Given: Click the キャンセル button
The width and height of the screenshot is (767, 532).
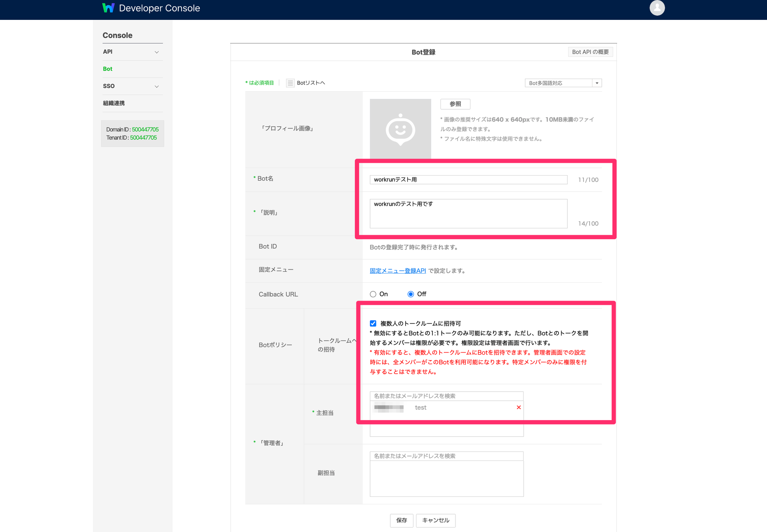Looking at the screenshot, I should click(x=436, y=520).
